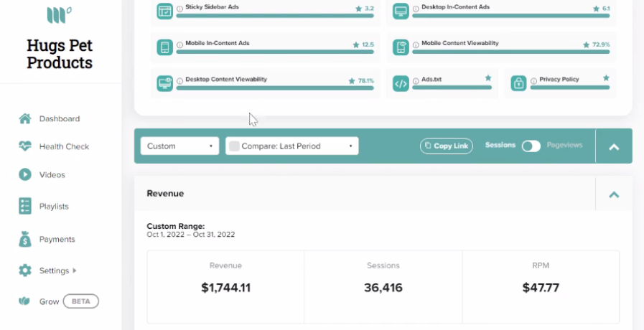644x330 pixels.
Task: Click the date range Oct 1, 2022 – Oct 31, 2022
Action: click(191, 235)
